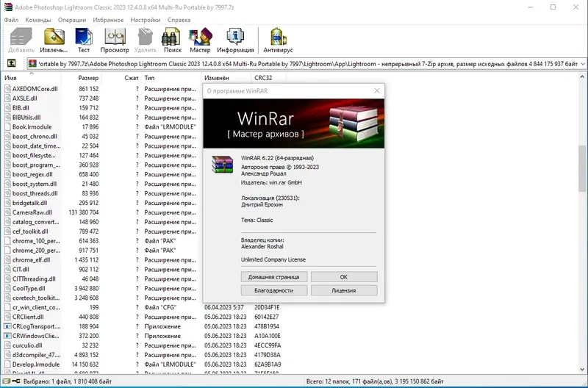
Task: Select the AXEDOMCore.dll file icon
Action: click(x=7, y=89)
